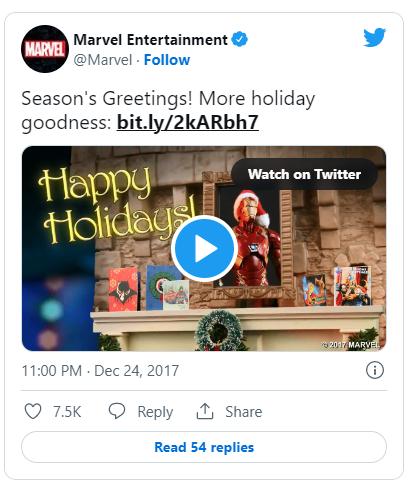408x485 pixels.
Task: Click the Share text label
Action: coord(244,412)
